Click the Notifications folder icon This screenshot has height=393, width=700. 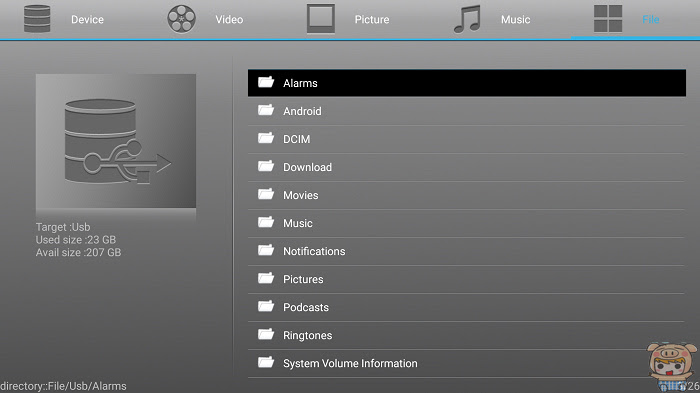tap(266, 251)
